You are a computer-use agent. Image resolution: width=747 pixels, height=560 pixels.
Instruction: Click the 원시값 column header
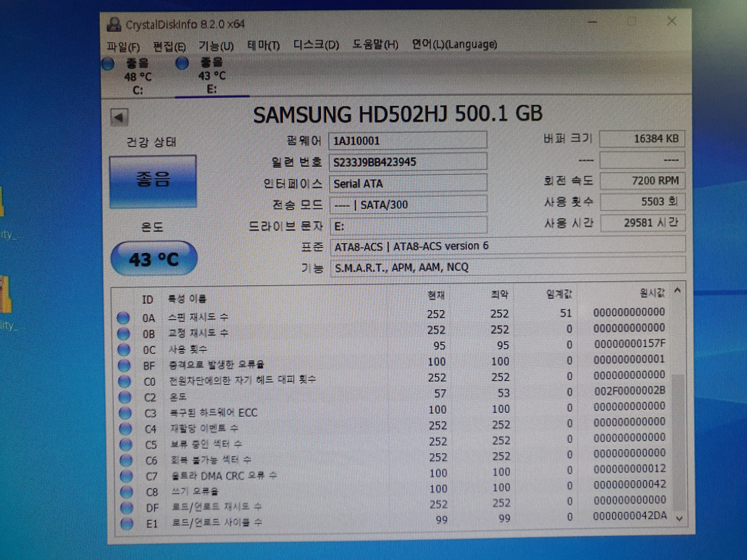652,293
